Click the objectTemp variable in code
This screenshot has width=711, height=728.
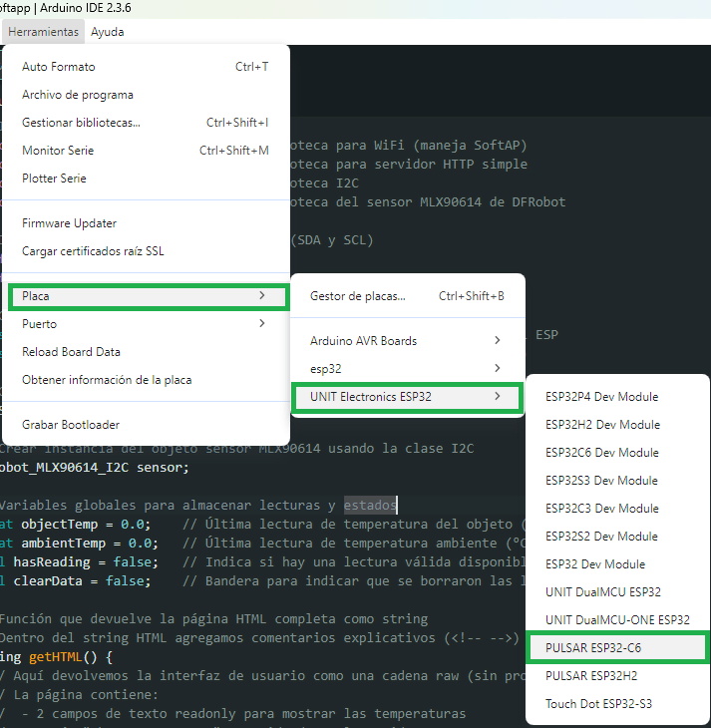60,525
